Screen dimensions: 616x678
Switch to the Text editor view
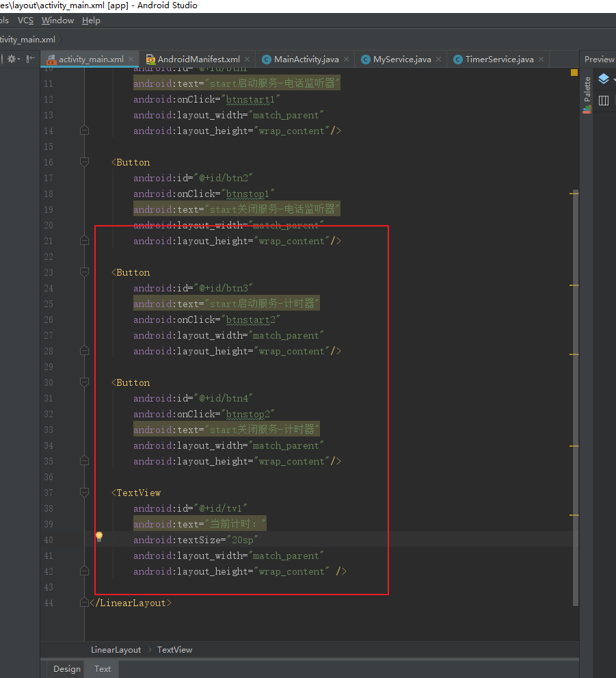tap(103, 668)
